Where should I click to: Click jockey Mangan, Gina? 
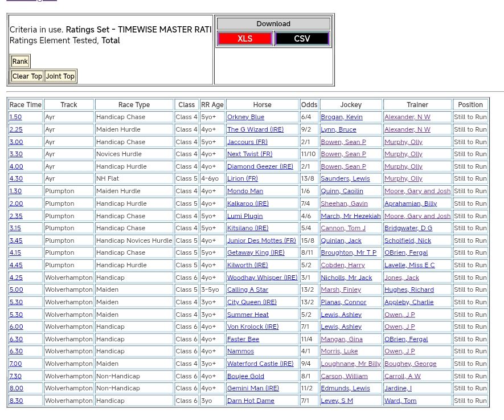(x=341, y=340)
